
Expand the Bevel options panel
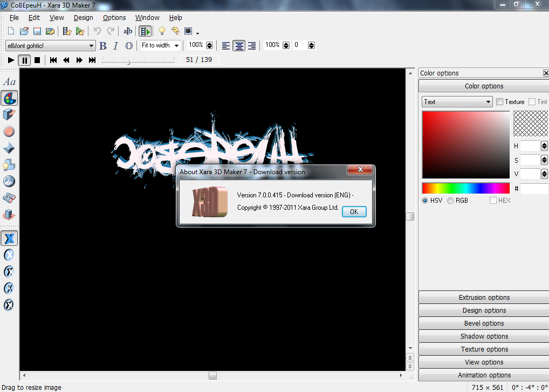[x=484, y=324]
